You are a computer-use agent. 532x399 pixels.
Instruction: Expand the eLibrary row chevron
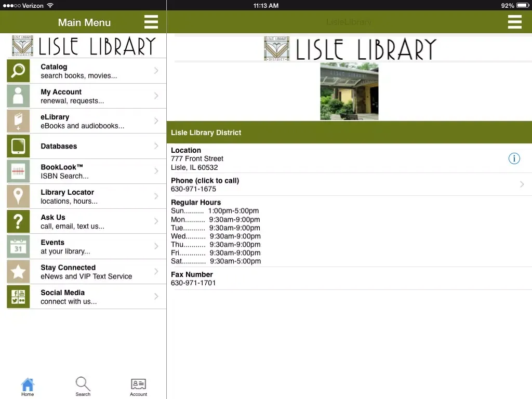click(x=156, y=121)
